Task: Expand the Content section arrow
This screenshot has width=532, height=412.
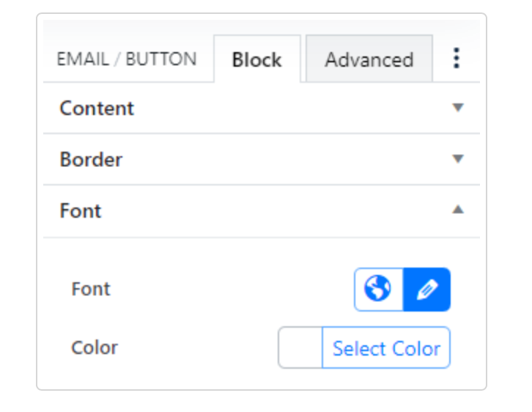Action: [x=458, y=108]
